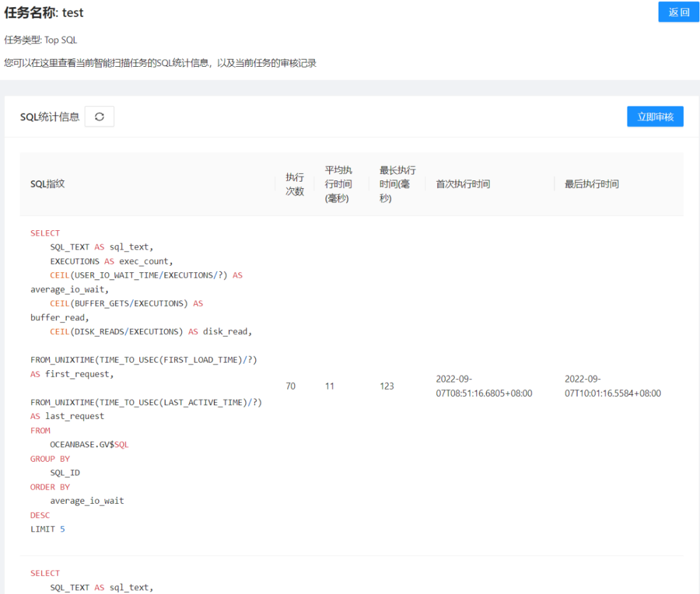The image size is (700, 594).
Task: Click the CEIL(DISK_READS/EXECUTIONS) line
Action: 151,332
